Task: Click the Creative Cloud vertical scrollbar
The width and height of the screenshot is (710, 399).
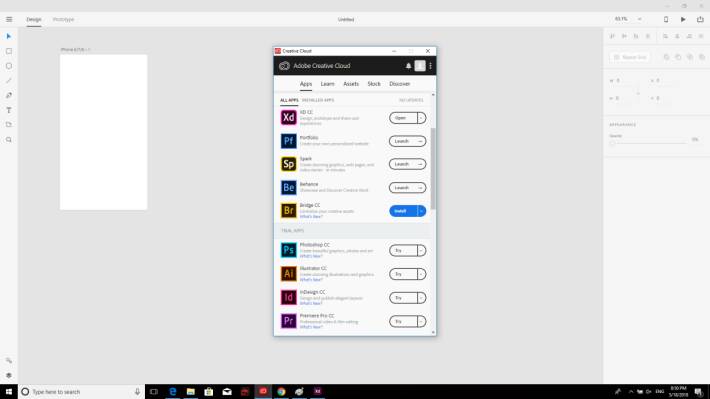Action: pyautogui.click(x=433, y=168)
